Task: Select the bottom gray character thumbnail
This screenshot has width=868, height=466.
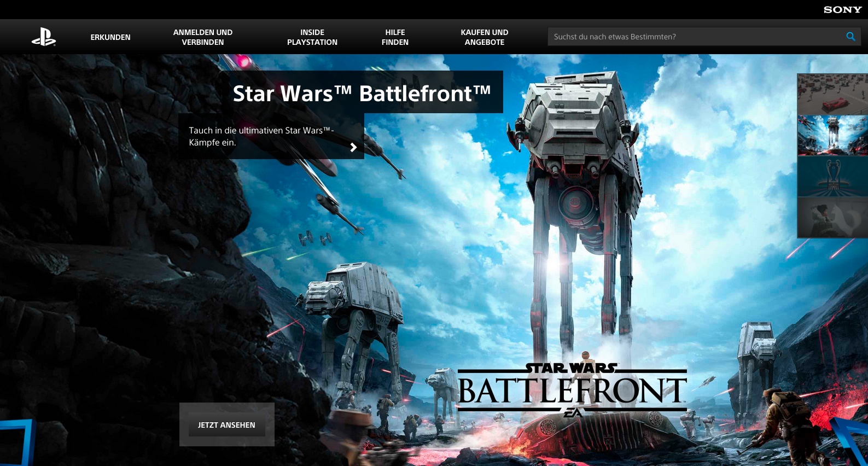Action: tap(832, 217)
